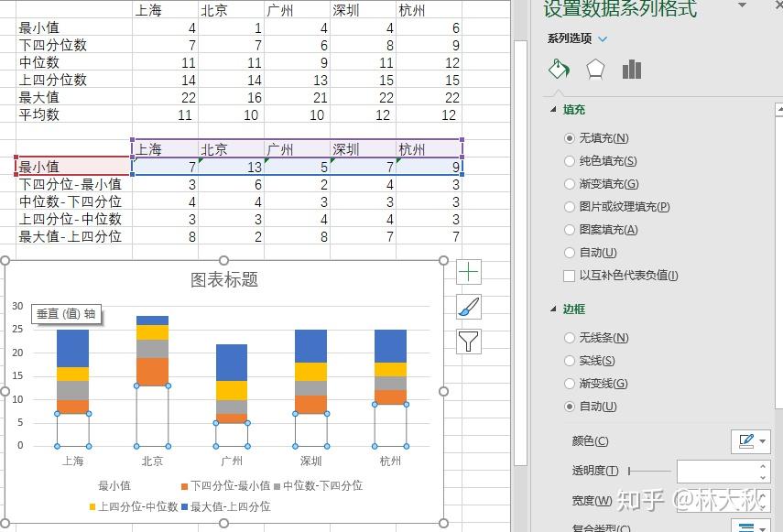Enable 渐变填充 fill option
783x532 pixels.
tap(570, 183)
